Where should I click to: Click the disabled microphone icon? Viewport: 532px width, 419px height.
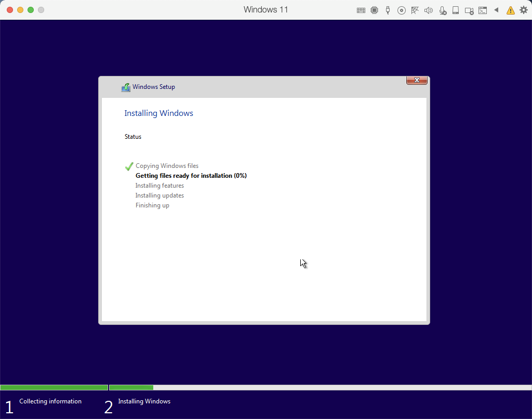pos(443,10)
